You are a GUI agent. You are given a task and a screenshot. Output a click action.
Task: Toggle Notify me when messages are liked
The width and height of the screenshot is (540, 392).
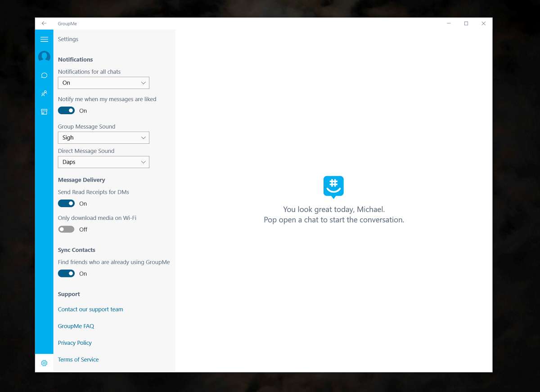(x=66, y=111)
